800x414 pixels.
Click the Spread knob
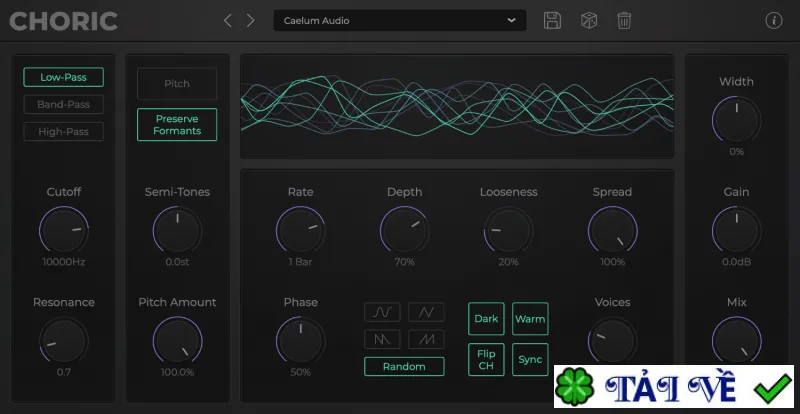coord(612,230)
